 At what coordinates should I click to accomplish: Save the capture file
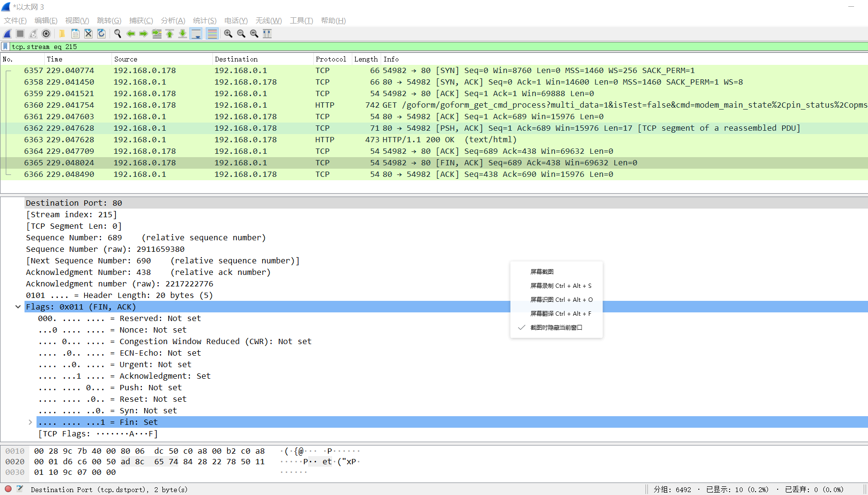tap(75, 34)
